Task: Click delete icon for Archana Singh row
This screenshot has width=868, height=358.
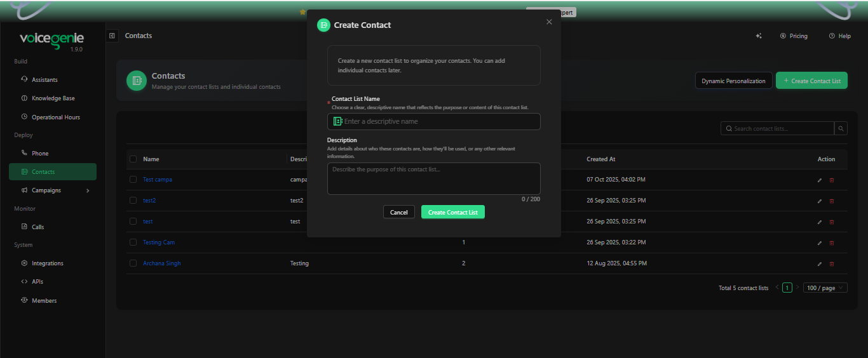Action: [x=832, y=264]
